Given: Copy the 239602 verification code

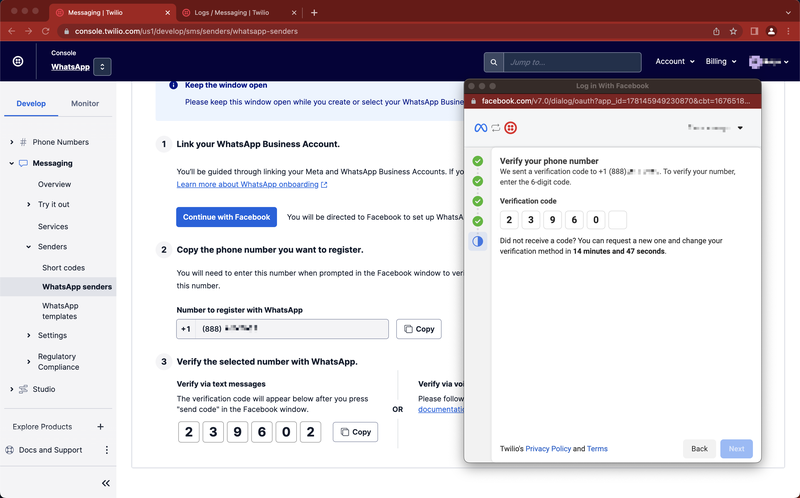Looking at the screenshot, I should (x=355, y=432).
